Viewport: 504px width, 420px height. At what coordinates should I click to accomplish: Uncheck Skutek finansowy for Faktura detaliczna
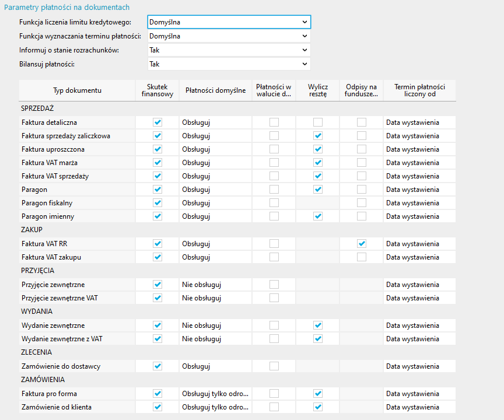coord(157,123)
